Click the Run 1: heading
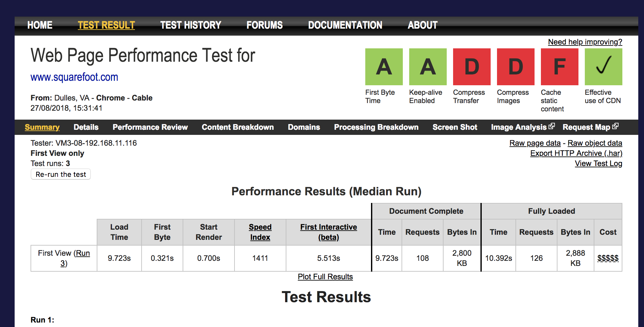This screenshot has height=327, width=644. pyautogui.click(x=42, y=320)
